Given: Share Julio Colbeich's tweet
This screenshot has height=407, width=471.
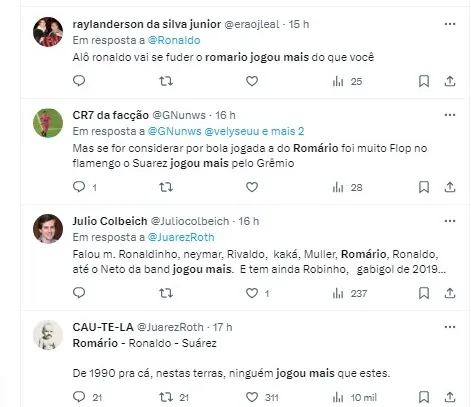Looking at the screenshot, I should point(450,293).
